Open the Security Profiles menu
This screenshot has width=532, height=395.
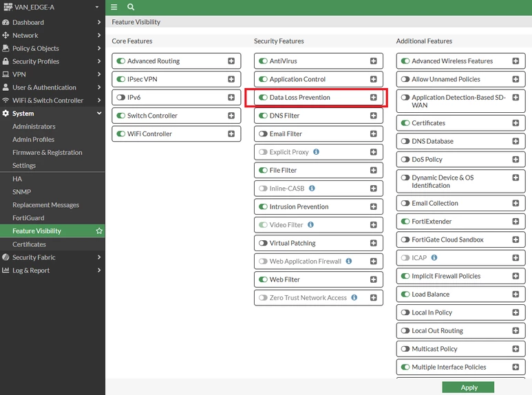(x=52, y=61)
